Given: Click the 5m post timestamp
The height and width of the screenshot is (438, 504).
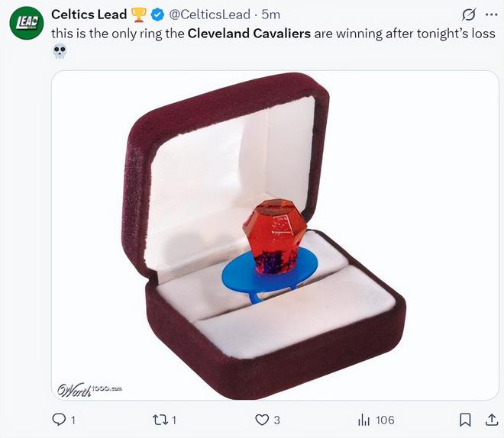Looking at the screenshot, I should click(270, 14).
